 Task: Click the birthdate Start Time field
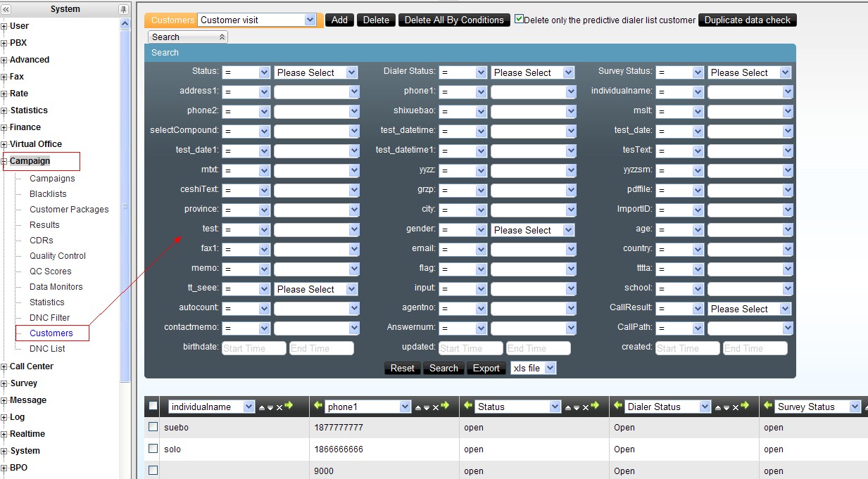[253, 348]
